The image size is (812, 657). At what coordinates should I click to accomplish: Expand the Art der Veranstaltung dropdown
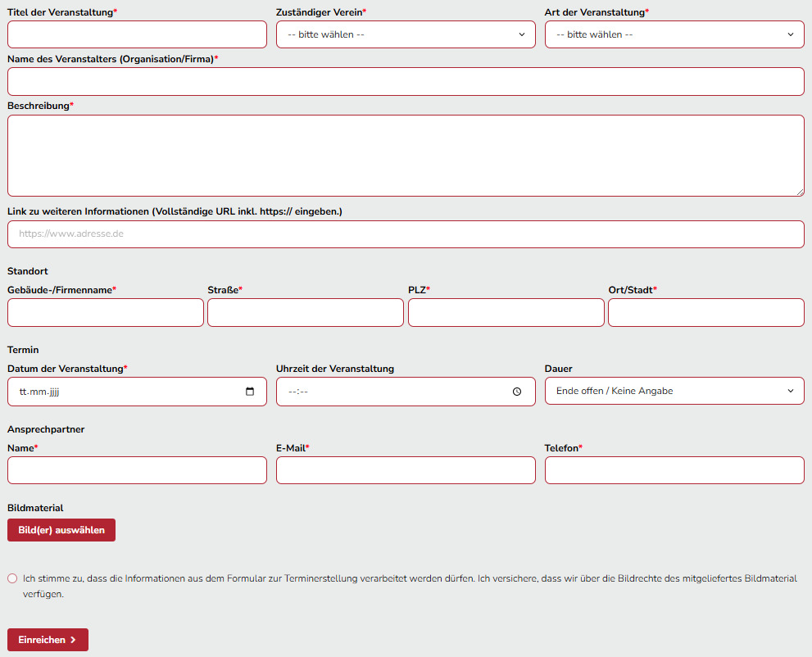674,34
